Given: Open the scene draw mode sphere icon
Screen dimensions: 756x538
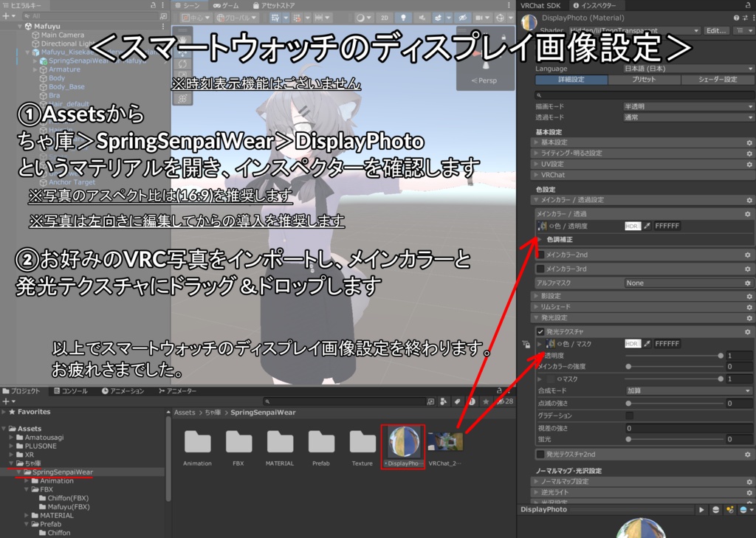Looking at the screenshot, I should (x=360, y=18).
